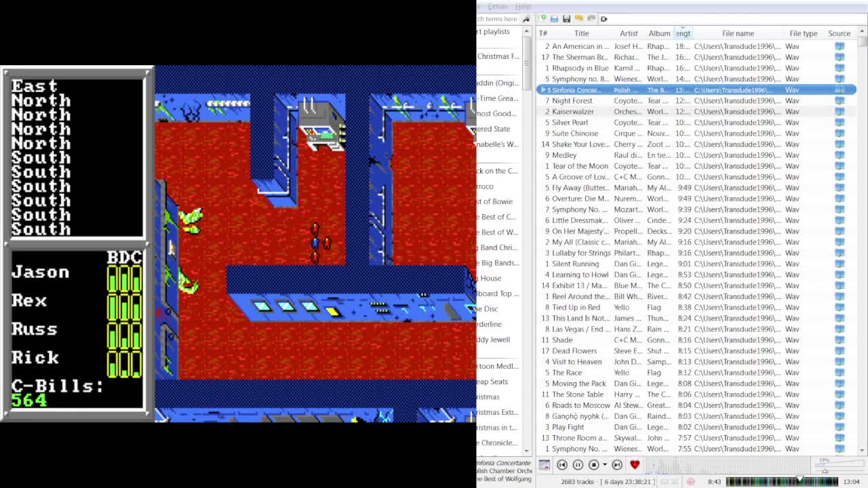Click the mini-player window icon at bottom left
This screenshot has width=868, height=488.
545,465
